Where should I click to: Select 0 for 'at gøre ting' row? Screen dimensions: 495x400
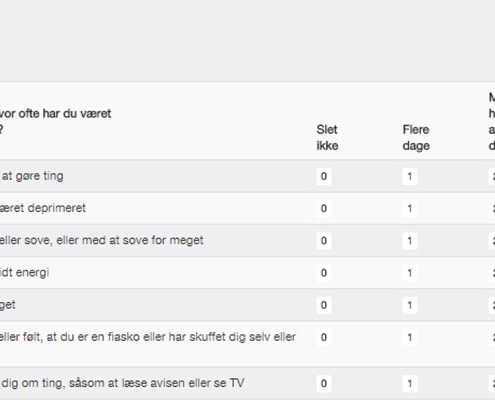[x=324, y=176]
